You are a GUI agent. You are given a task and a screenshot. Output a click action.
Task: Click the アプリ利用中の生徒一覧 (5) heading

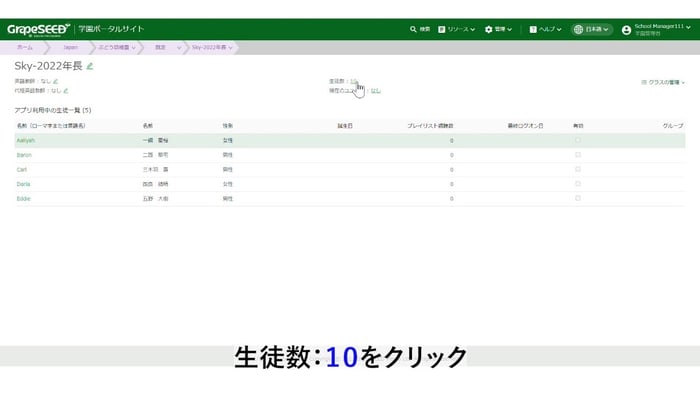coord(53,110)
